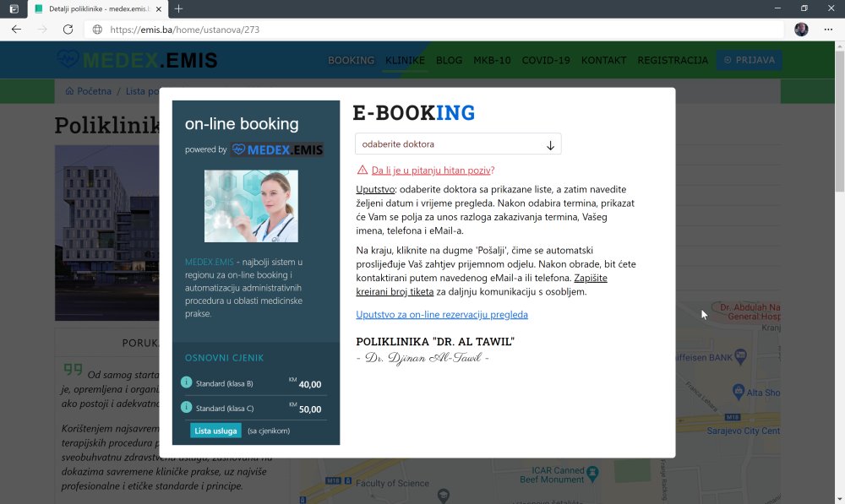The width and height of the screenshot is (845, 504).
Task: Open the COVID-19 menu item
Action: click(x=546, y=60)
